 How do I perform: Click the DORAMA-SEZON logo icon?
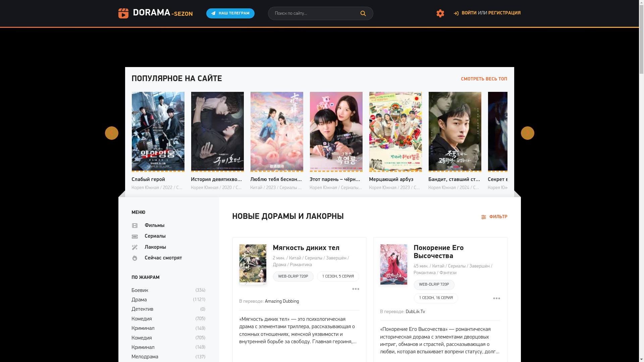pyautogui.click(x=123, y=13)
